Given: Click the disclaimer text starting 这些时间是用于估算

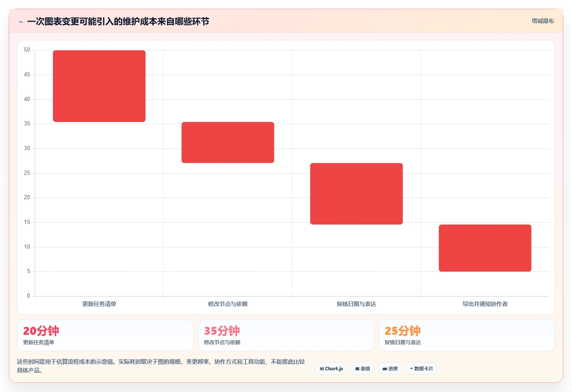Looking at the screenshot, I should [161, 366].
